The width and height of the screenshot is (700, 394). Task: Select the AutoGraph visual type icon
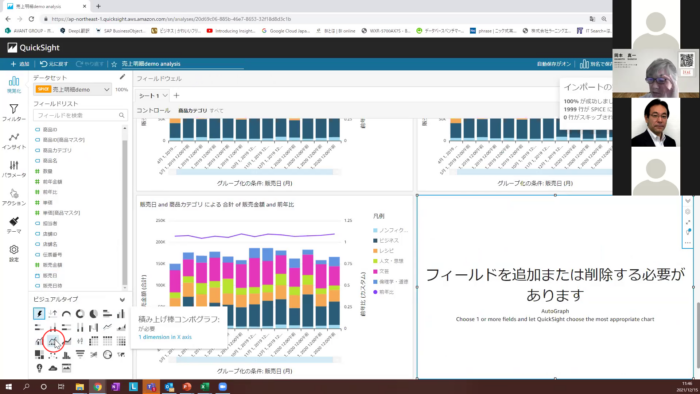pyautogui.click(x=39, y=314)
